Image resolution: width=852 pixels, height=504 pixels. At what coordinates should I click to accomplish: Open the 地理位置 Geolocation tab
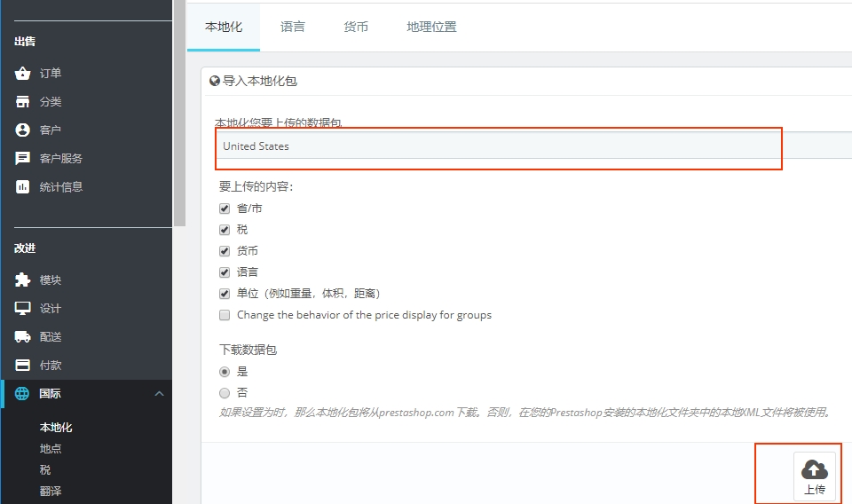431,28
